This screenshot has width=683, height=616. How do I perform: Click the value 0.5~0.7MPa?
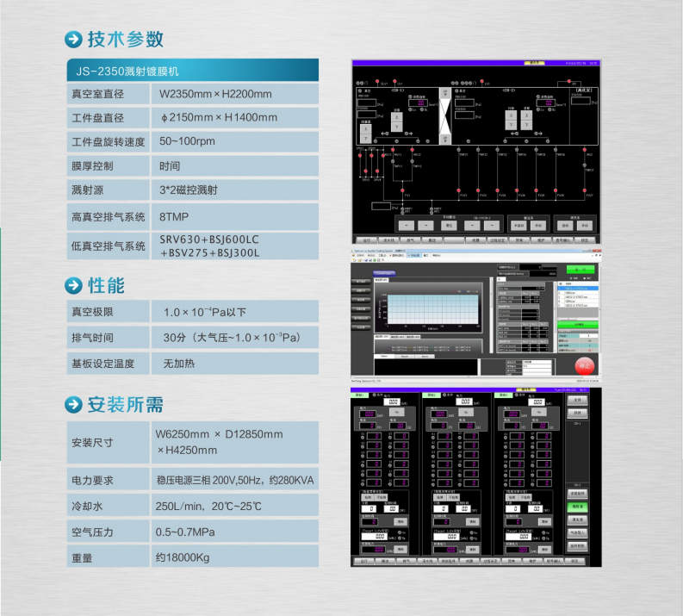pos(185,532)
